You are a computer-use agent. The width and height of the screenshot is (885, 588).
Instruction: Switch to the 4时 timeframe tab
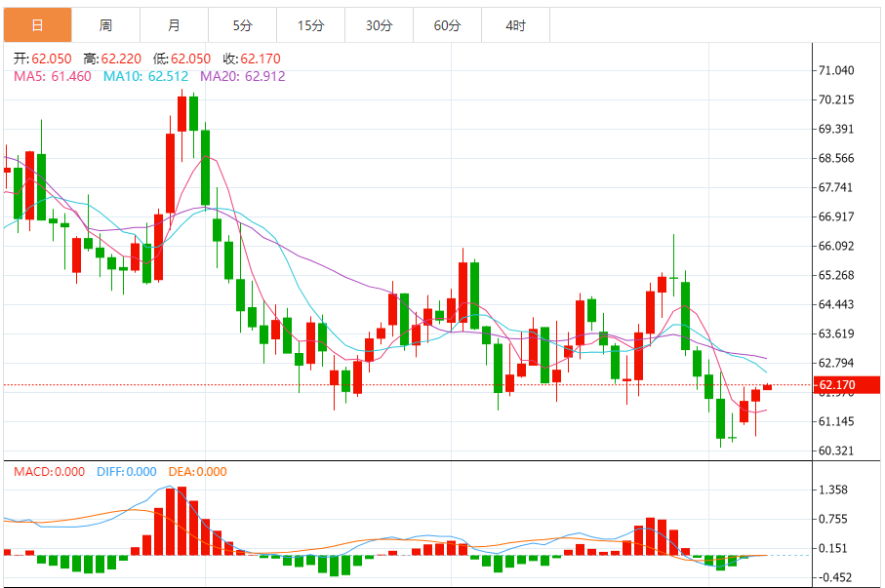click(x=515, y=25)
